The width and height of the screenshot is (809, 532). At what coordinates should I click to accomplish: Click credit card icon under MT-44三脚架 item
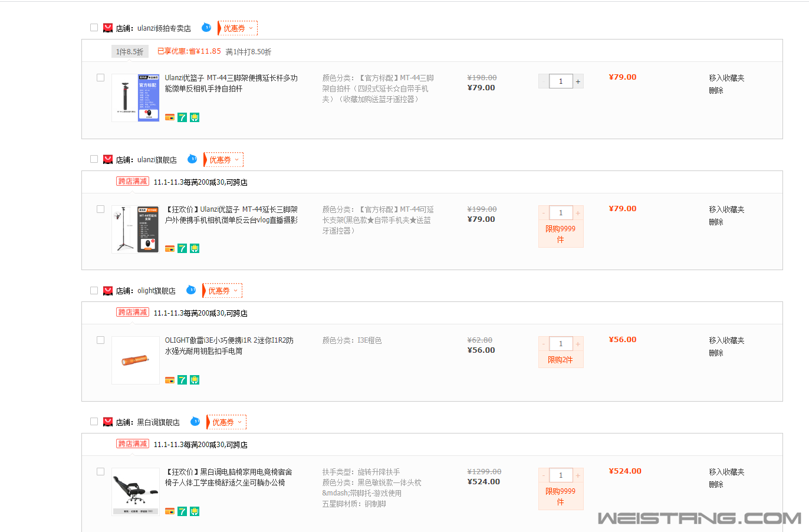[170, 117]
